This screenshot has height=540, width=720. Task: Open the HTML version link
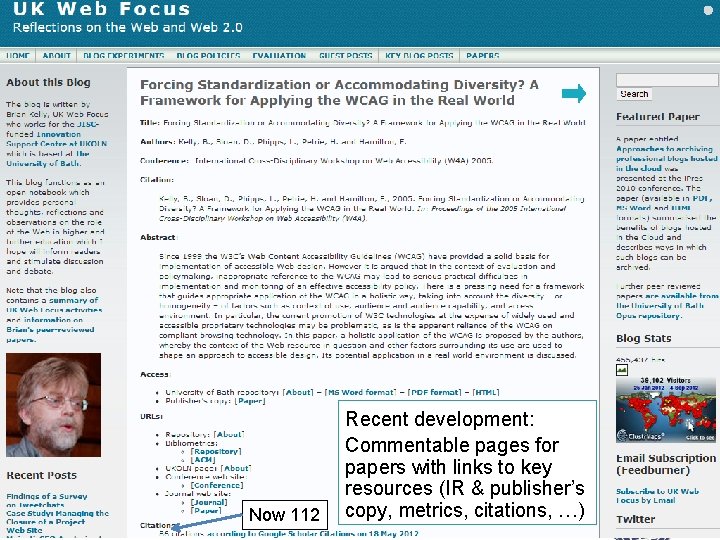click(486, 392)
